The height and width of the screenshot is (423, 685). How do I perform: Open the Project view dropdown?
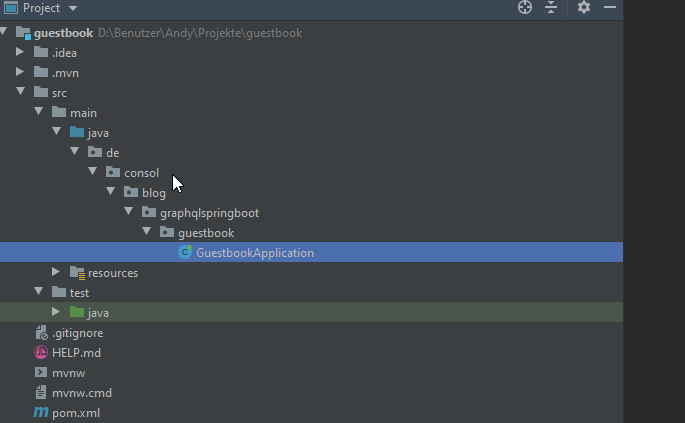pyautogui.click(x=74, y=8)
